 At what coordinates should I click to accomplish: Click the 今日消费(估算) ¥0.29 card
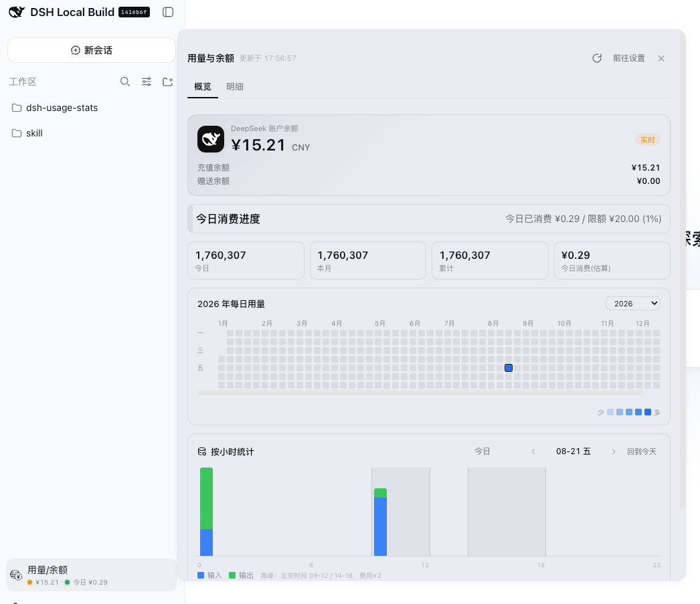tap(612, 260)
